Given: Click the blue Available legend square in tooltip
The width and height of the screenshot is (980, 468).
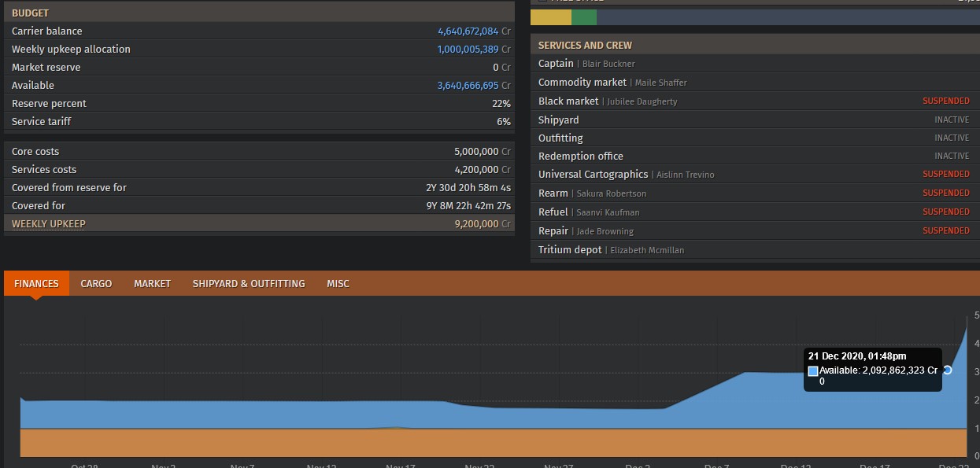Looking at the screenshot, I should pos(813,371).
